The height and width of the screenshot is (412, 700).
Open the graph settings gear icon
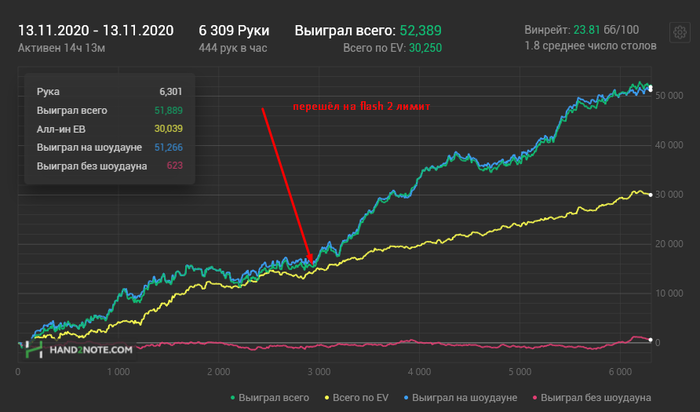coord(679,32)
